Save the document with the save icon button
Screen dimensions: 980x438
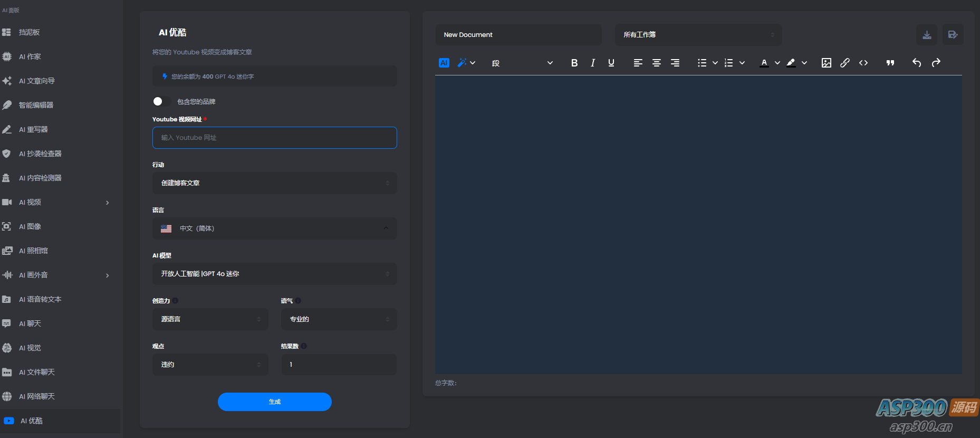(953, 35)
